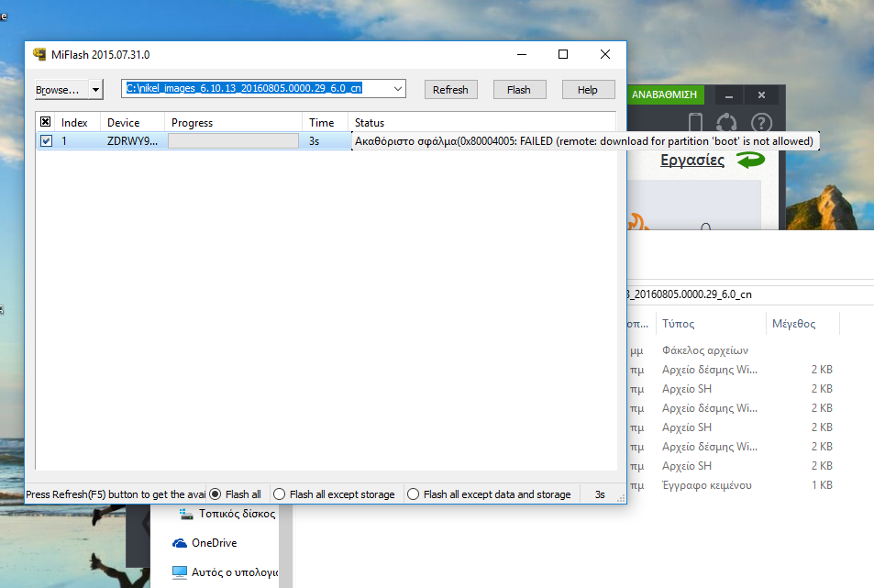Click the Εργασίες link
The width and height of the screenshot is (874, 588).
tap(692, 161)
